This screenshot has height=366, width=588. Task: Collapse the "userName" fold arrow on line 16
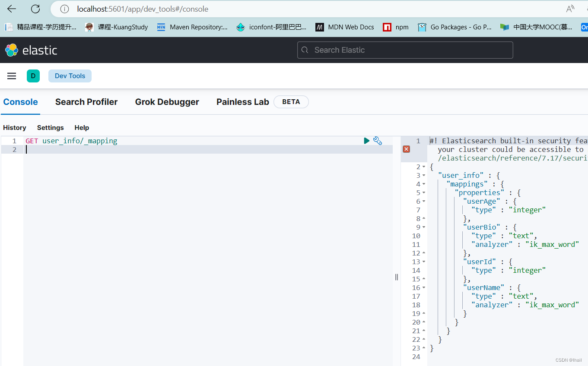[x=424, y=288]
